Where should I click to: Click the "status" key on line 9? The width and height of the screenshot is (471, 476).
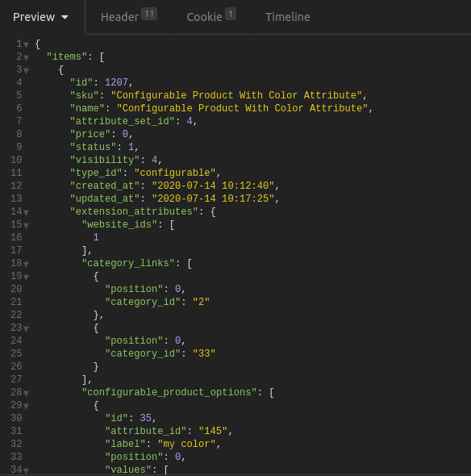94,147
